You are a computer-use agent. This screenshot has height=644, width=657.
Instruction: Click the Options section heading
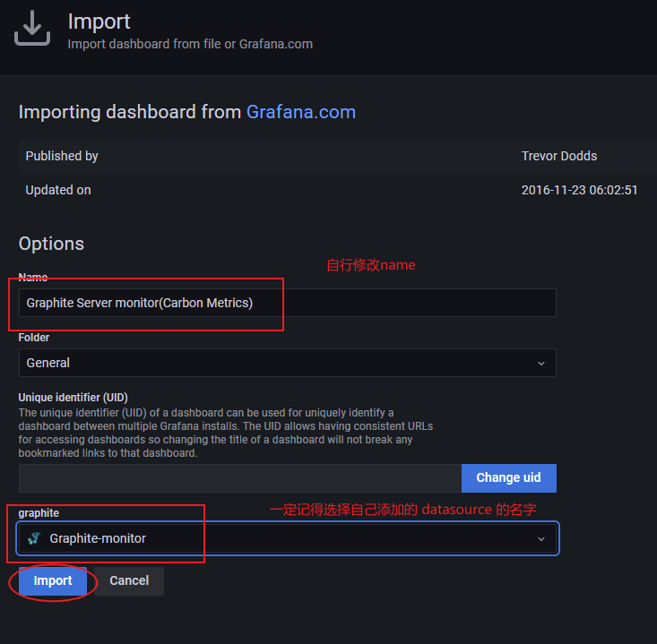tap(51, 244)
